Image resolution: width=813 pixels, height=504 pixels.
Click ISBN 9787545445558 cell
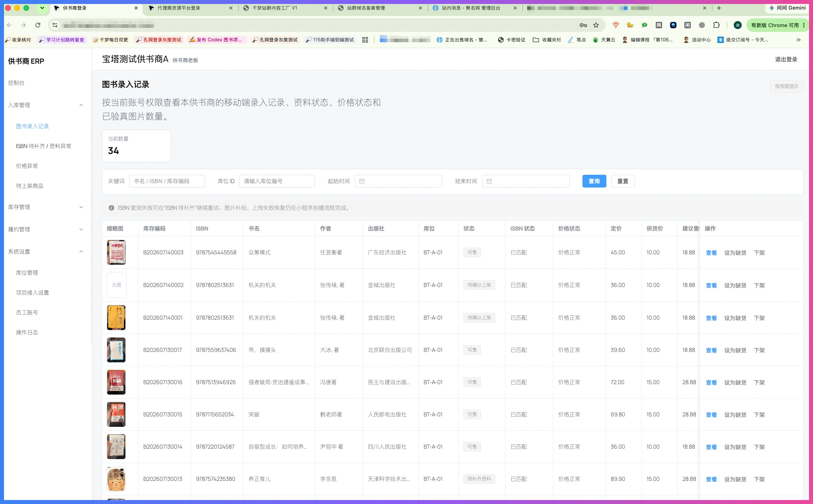(x=216, y=252)
